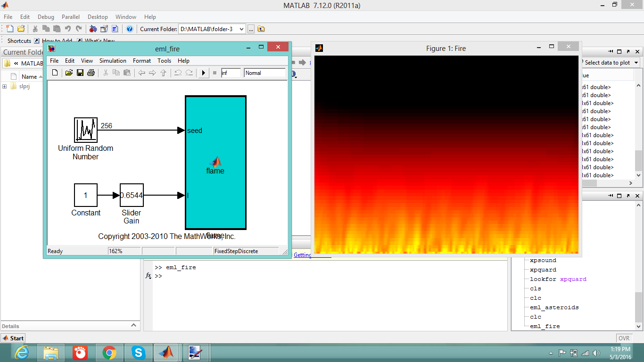This screenshot has width=644, height=362.
Task: Click Undo icon in MATLAB main toolbar
Action: tap(68, 29)
